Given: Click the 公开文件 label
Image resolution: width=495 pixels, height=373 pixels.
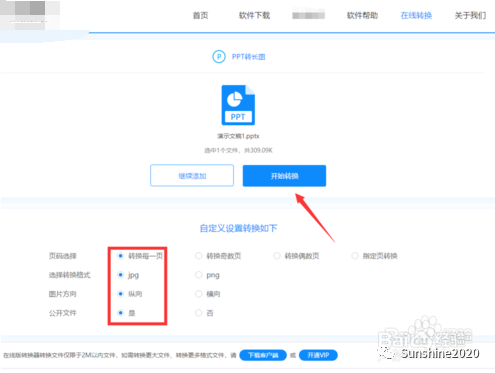Looking at the screenshot, I should coord(63,313).
